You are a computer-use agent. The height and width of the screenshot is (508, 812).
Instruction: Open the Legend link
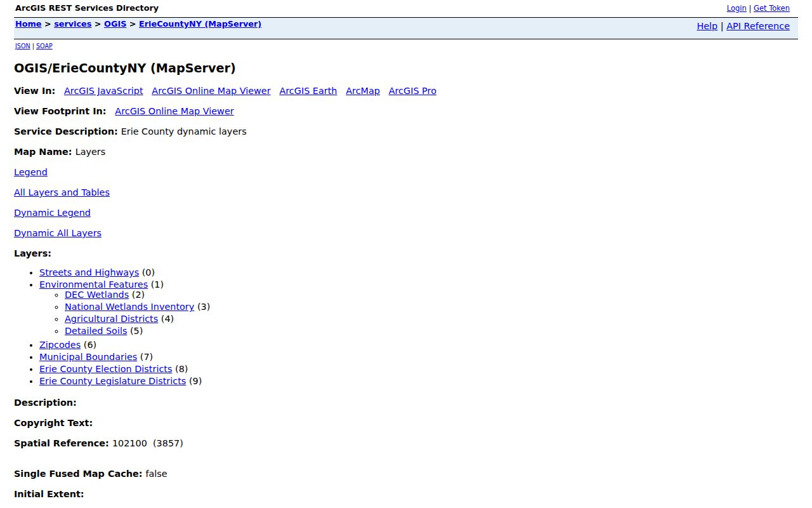[30, 172]
